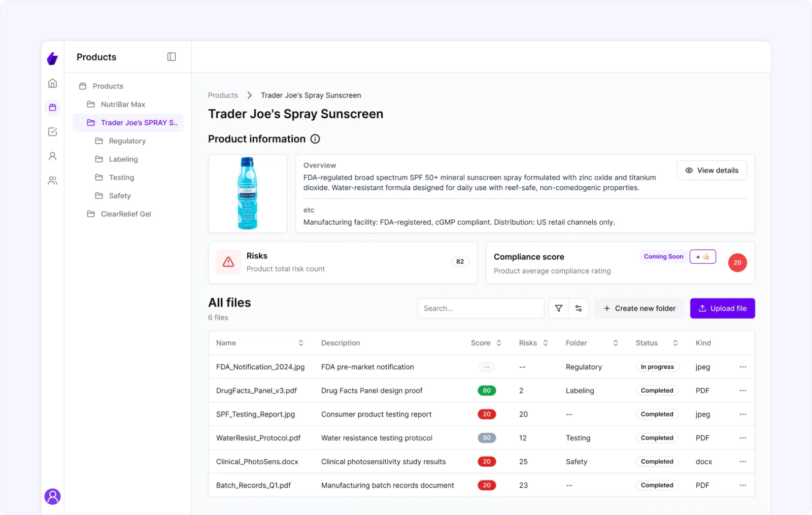The width and height of the screenshot is (812, 515).
Task: Open file SPF_Testing_Report.jpg
Action: click(x=255, y=414)
